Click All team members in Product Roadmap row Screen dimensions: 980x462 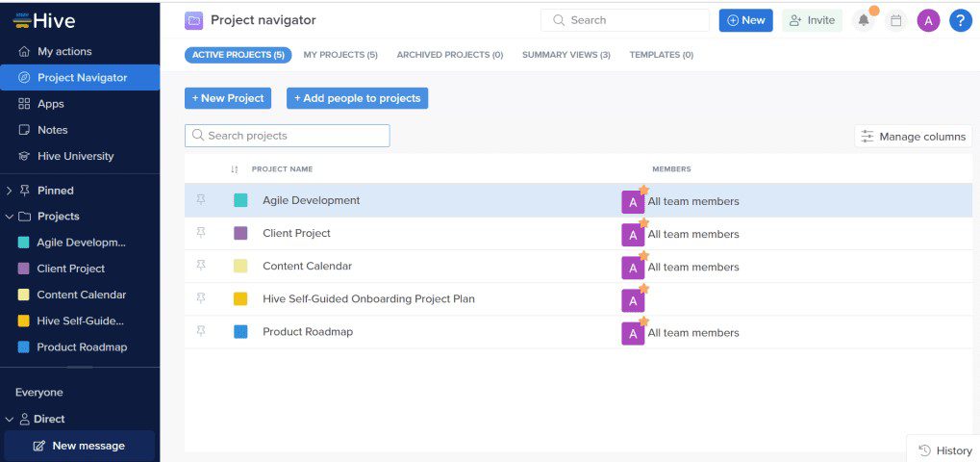point(693,333)
